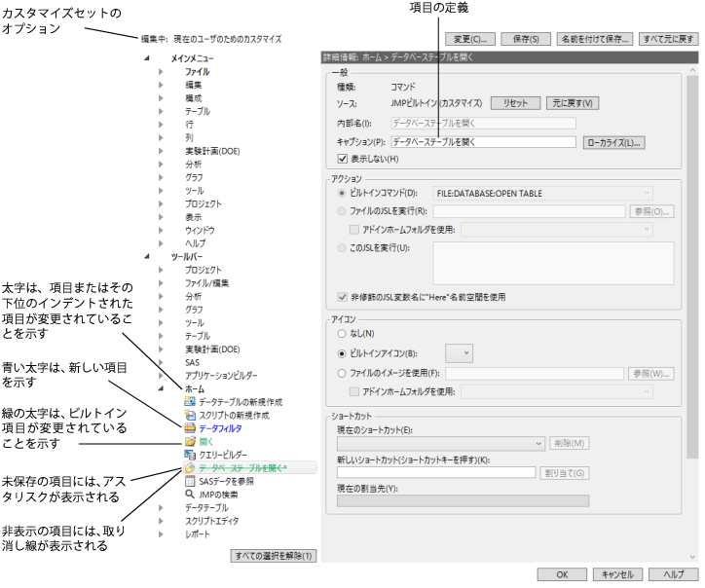The image size is (705, 588).
Task: Click the 新しいショートカット input field
Action: coord(436,472)
